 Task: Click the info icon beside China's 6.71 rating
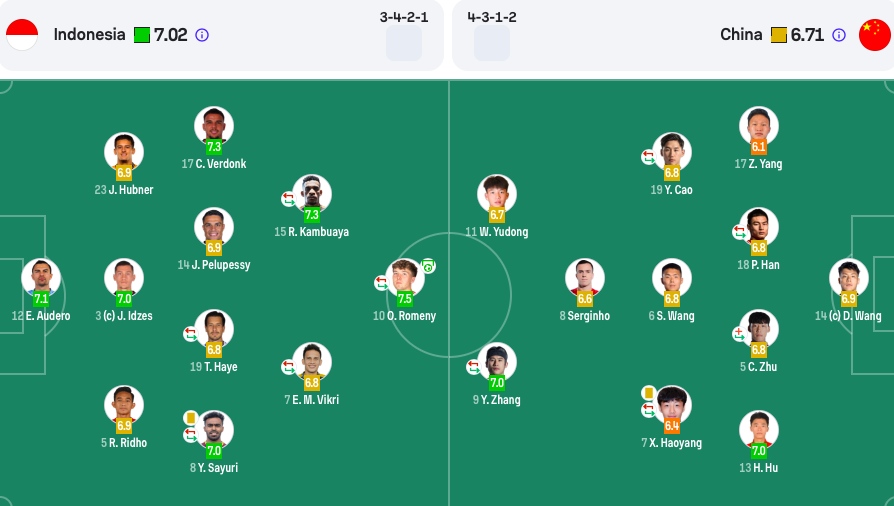coord(839,35)
